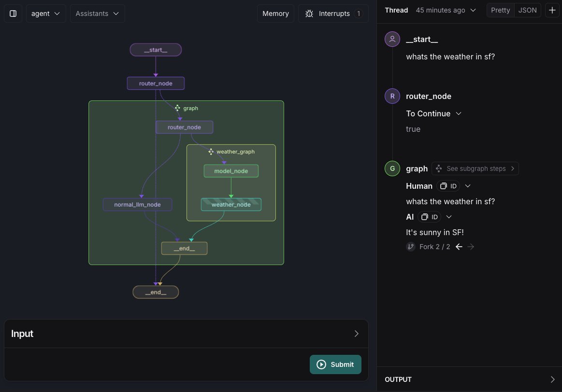Click See subgraph steps button

click(x=475, y=168)
